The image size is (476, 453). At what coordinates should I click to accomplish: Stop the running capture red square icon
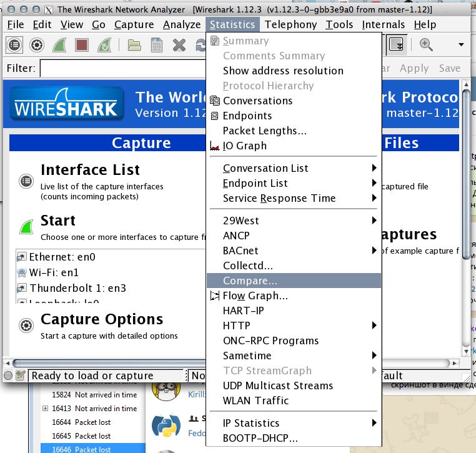tap(82, 45)
